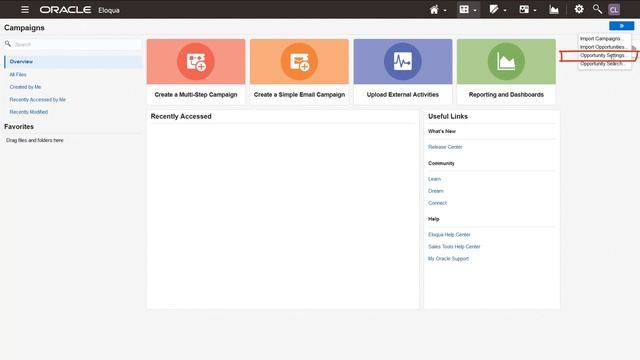Screen dimensions: 640x360
Task: Select Opportunity Settings menu entry
Action: point(602,56)
